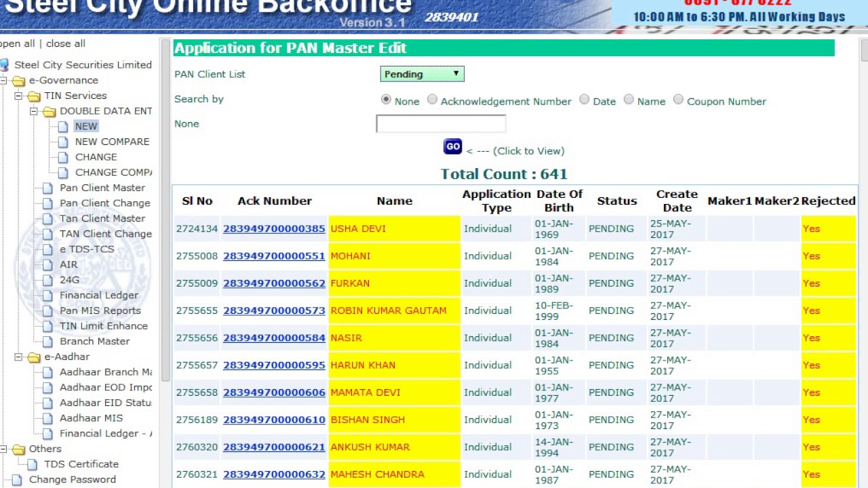The height and width of the screenshot is (488, 868).
Task: Open the Branch Master item
Action: 94,341
